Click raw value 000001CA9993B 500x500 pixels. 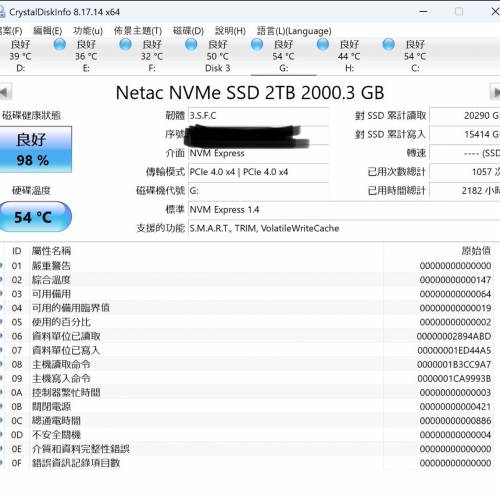pos(454,379)
